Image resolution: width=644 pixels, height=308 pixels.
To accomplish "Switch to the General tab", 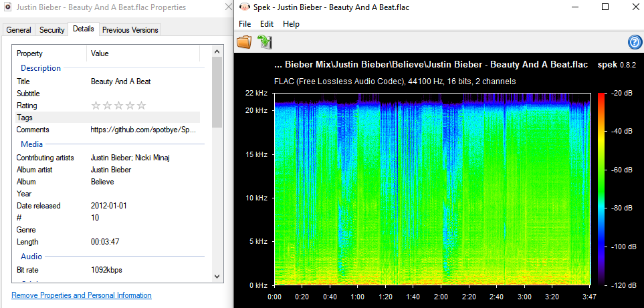I will point(19,30).
